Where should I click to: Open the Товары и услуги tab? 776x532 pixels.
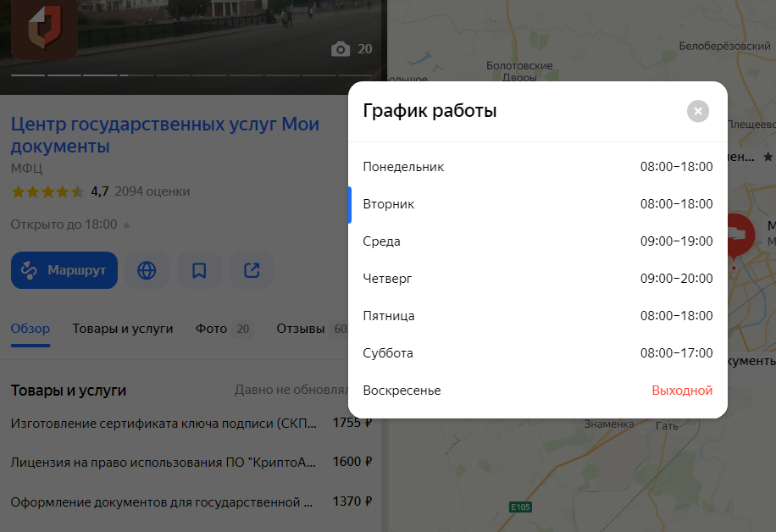(x=123, y=329)
